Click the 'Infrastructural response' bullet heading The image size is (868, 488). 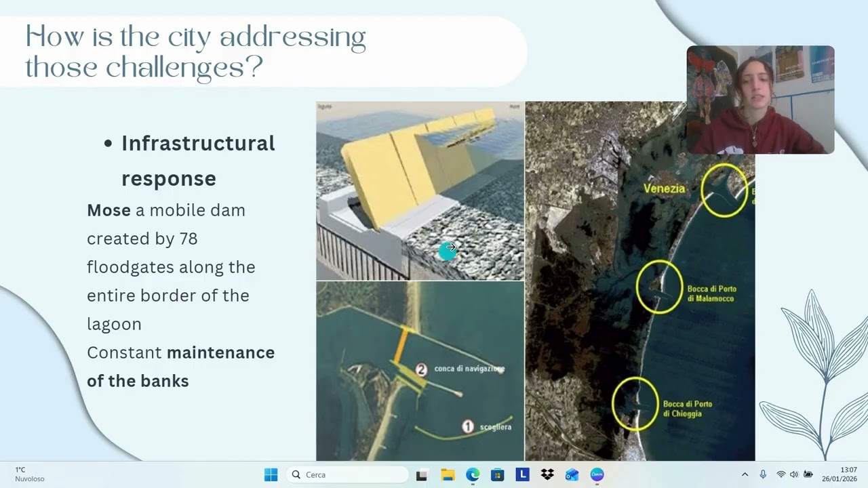[198, 161]
